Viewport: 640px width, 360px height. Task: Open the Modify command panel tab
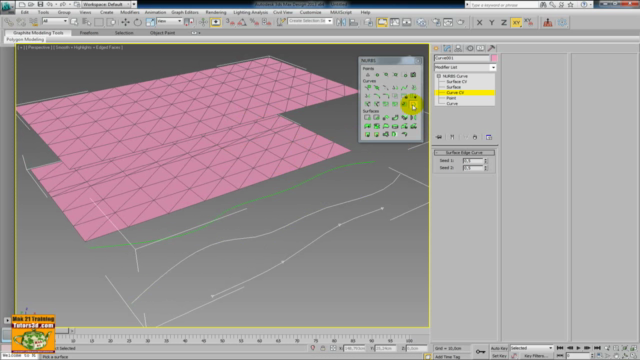[447, 48]
